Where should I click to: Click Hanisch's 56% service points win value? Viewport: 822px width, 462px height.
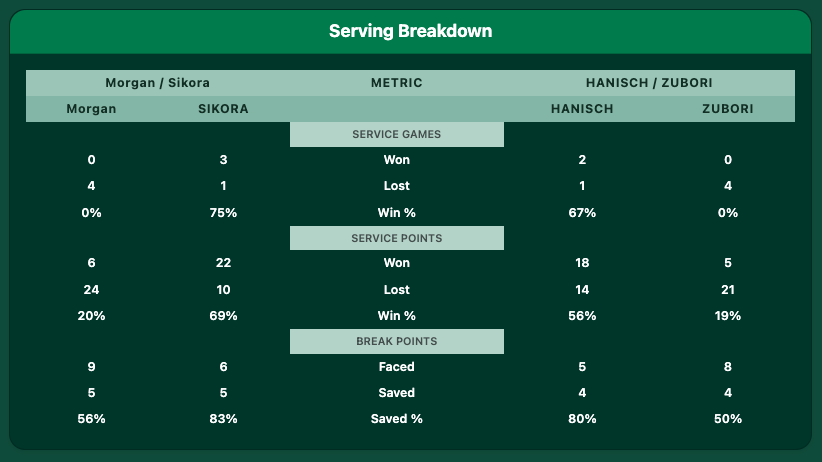(581, 316)
